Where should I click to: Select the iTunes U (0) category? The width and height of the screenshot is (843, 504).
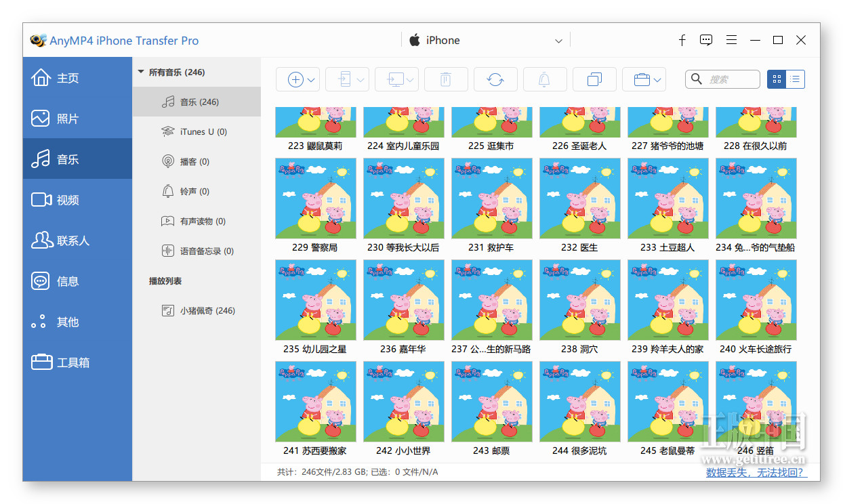197,132
